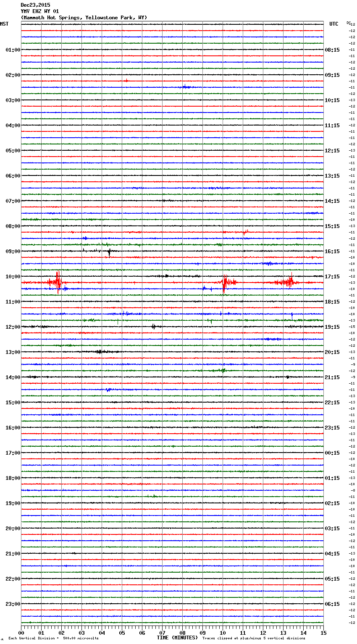The image size is (357, 644).
Task: Click minute tick 15 on bottom axis
Action: [323, 633]
